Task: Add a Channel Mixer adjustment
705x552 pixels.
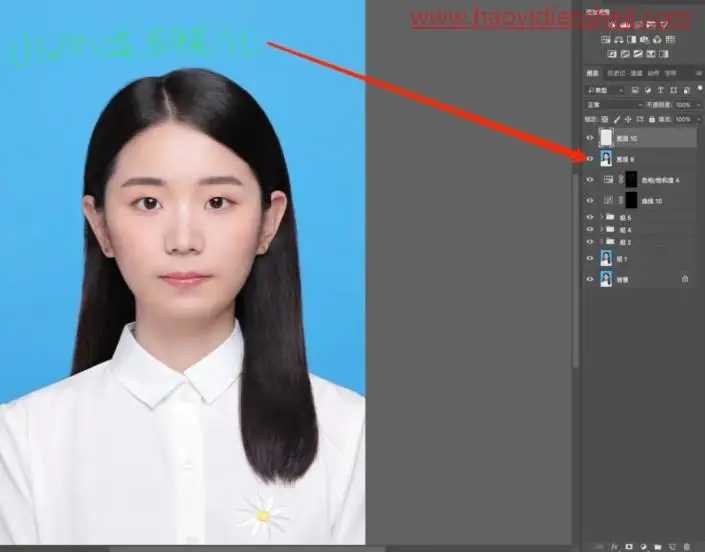Action: point(657,40)
